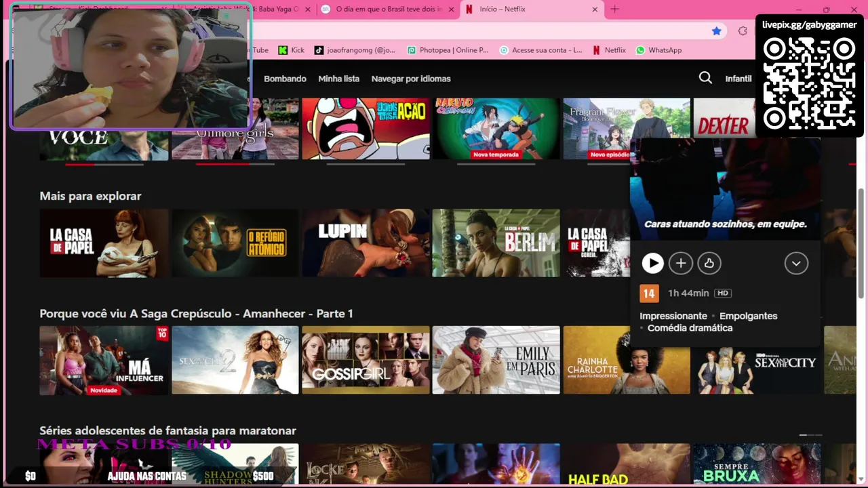Open the Berlim thumbnail
The width and height of the screenshot is (868, 488).
(496, 243)
